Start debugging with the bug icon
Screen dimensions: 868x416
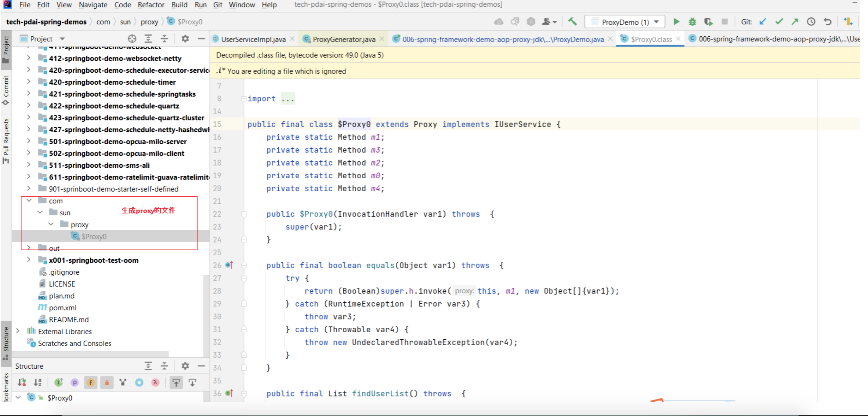click(692, 22)
